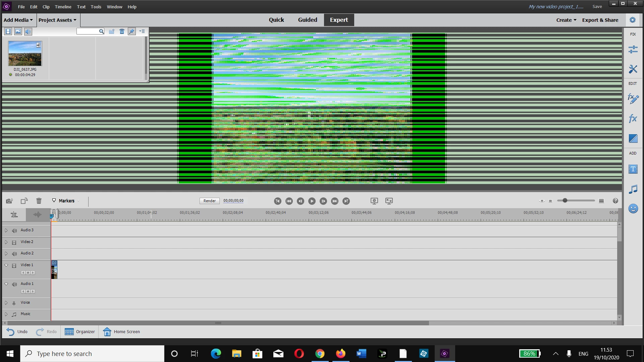Open the Transitions panel icon
This screenshot has width=644, height=362.
pos(633,138)
